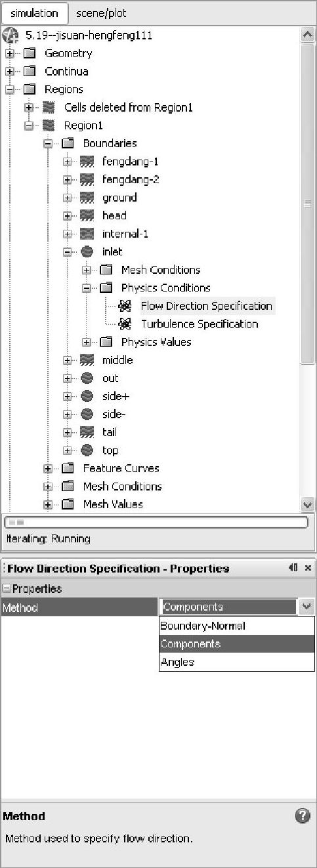Toggle the properties panel pin button

pos(293,568)
